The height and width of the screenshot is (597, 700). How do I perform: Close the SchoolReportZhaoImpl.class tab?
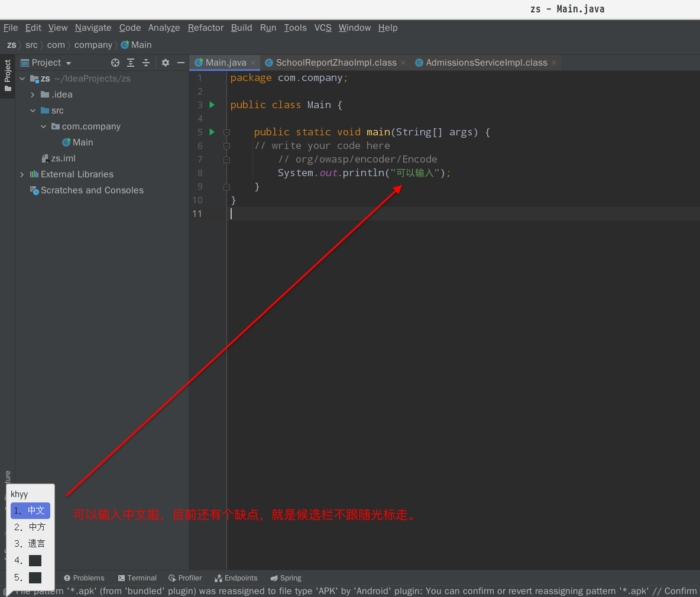click(x=403, y=63)
